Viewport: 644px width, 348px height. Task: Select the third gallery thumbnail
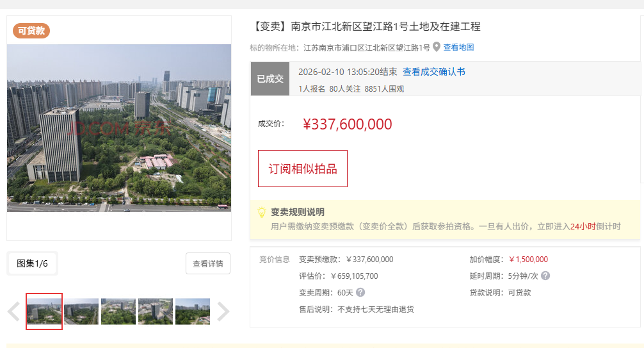[118, 311]
